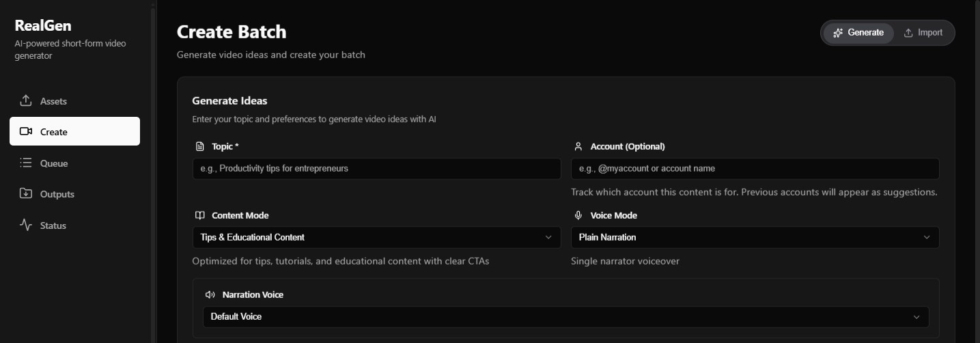Click the sparkle icon on Generate
Image resolution: width=980 pixels, height=343 pixels.
point(838,33)
